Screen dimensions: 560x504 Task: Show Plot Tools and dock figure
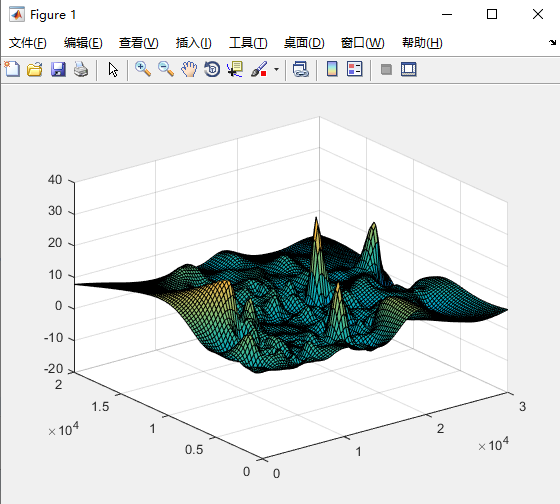pyautogui.click(x=409, y=69)
